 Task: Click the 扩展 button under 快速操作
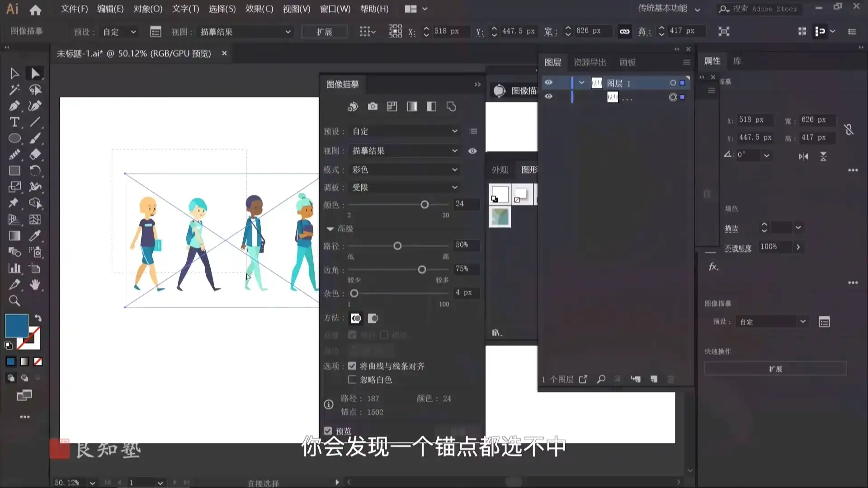pos(775,369)
